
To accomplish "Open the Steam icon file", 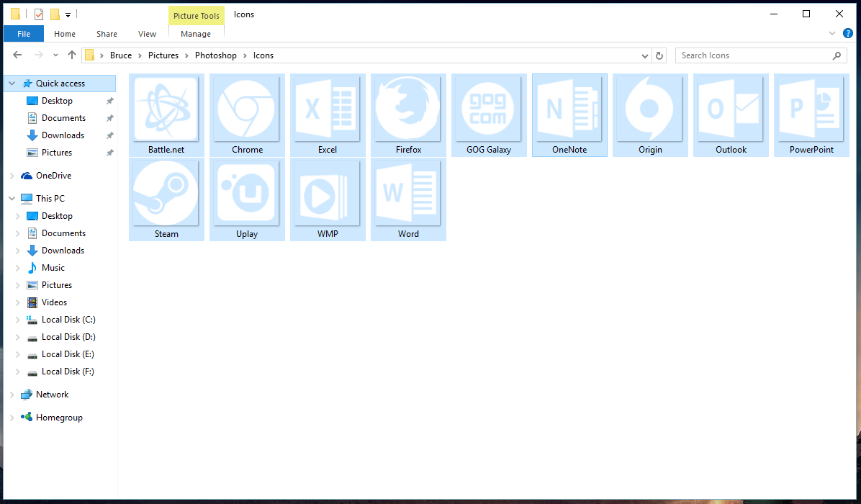I will (166, 194).
